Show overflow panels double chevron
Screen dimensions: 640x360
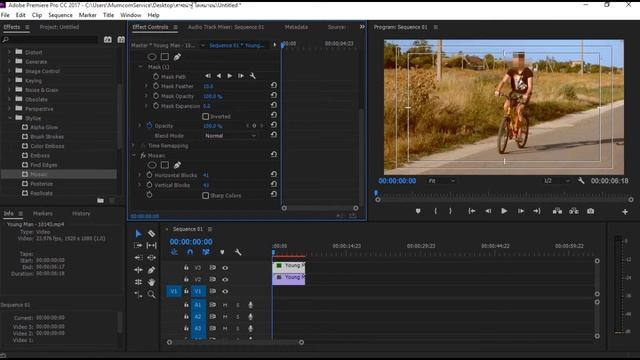pyautogui.click(x=362, y=27)
